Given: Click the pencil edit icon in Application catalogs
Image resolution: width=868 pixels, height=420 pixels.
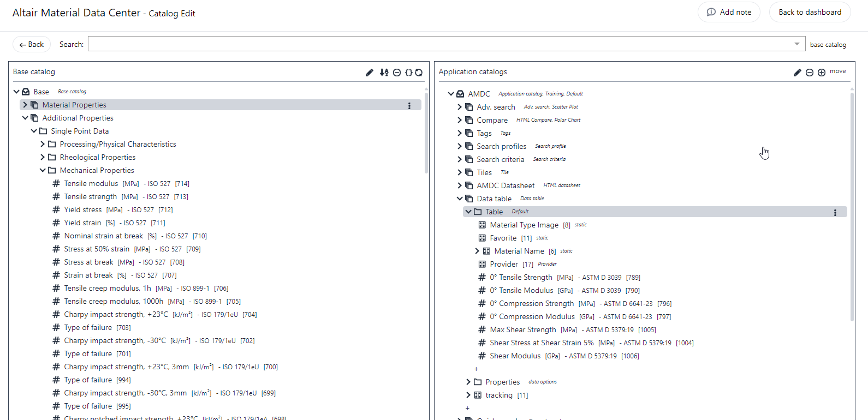Looking at the screenshot, I should pyautogui.click(x=798, y=73).
